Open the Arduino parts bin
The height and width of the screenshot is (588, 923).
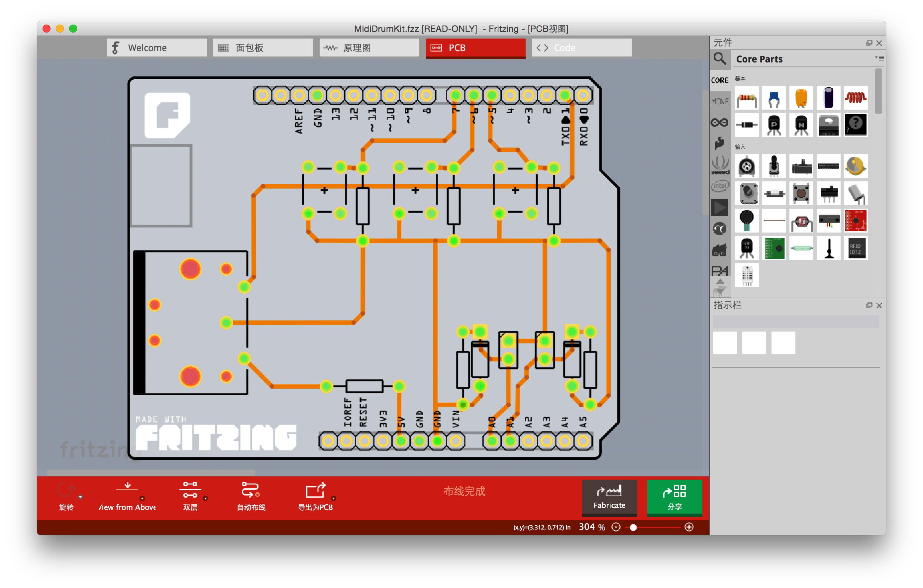(719, 123)
